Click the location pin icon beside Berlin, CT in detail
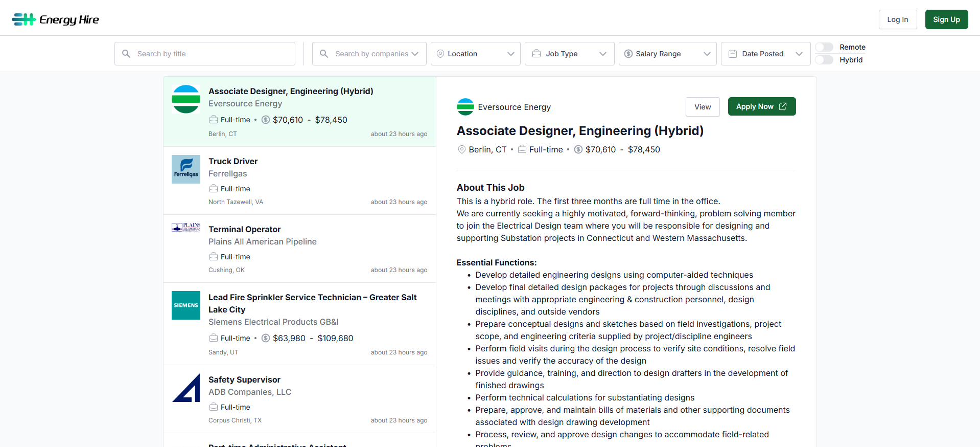The image size is (980, 447). [462, 149]
